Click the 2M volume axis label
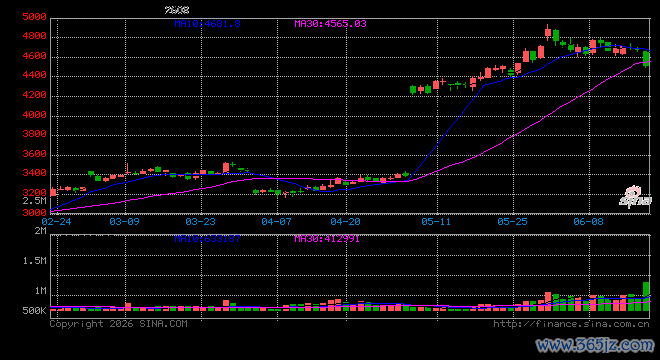 40,231
